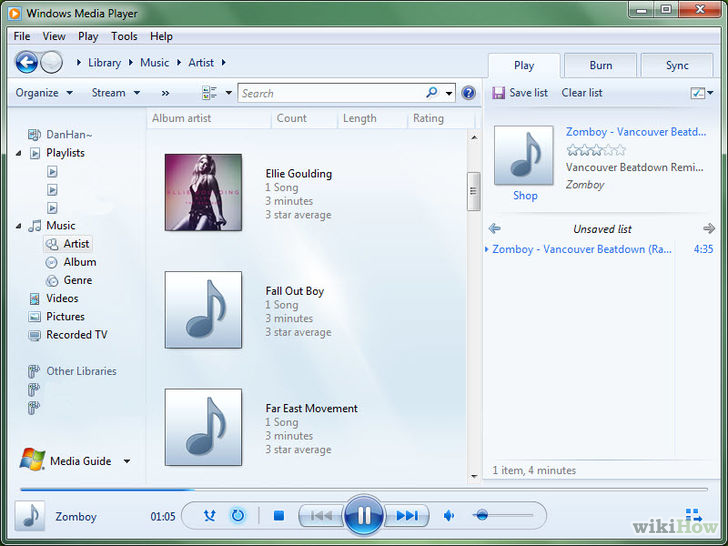Select the Ellie Goulding album thumbnail
The width and height of the screenshot is (728, 546).
tap(203, 192)
